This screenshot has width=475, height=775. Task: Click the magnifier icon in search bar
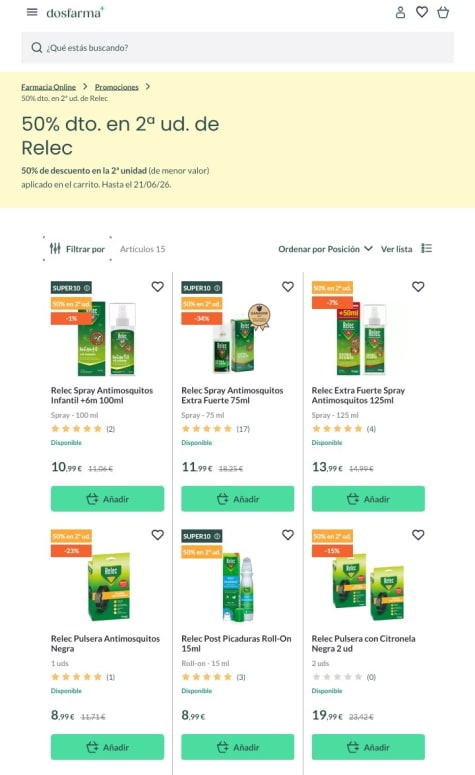coord(37,47)
